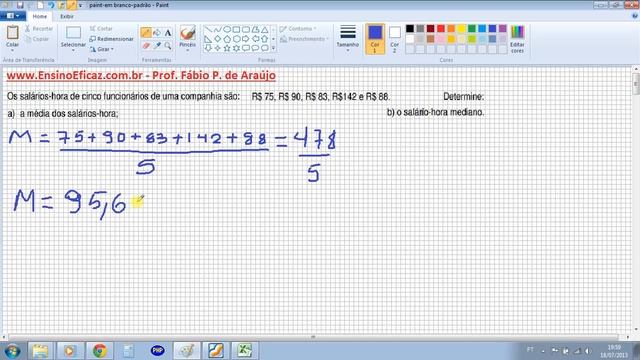Choose the straight line shape
Screen dimensions: 640x360
(208, 30)
